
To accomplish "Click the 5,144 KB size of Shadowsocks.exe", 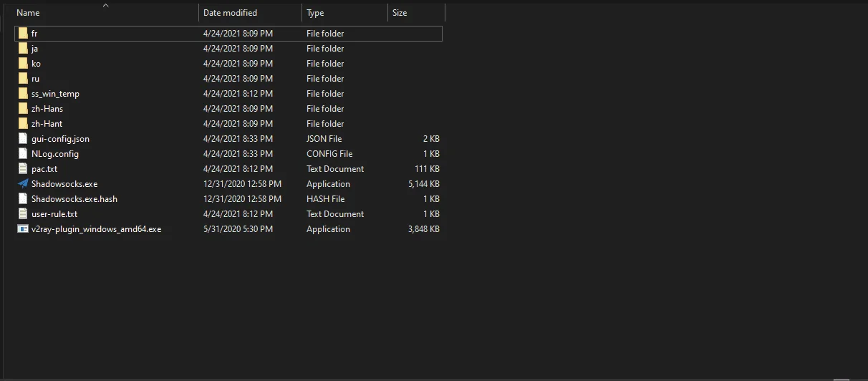I will pos(423,184).
